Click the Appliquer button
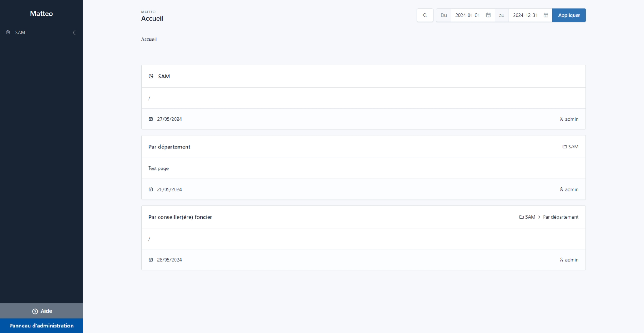644x333 pixels. click(569, 15)
